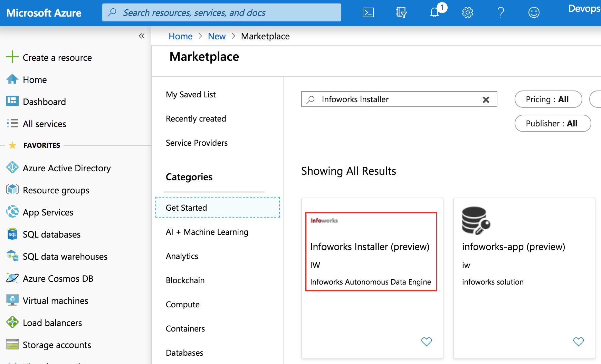The width and height of the screenshot is (601, 364).
Task: Open notifications bell icon
Action: pos(435,13)
